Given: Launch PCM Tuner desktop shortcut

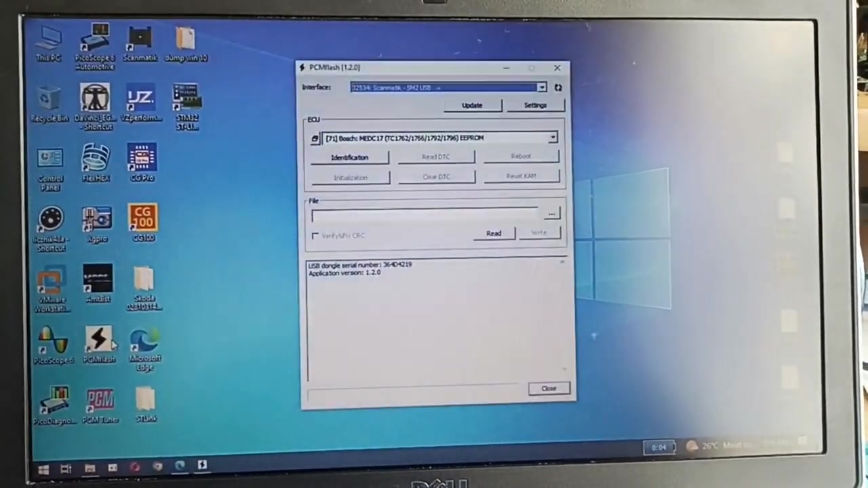Looking at the screenshot, I should 100,406.
